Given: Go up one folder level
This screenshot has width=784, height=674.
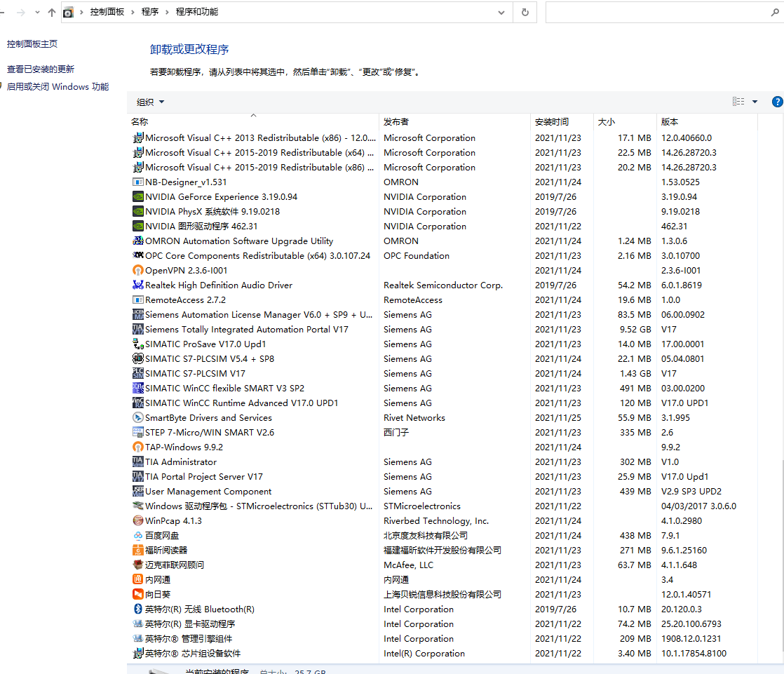Looking at the screenshot, I should click(x=51, y=13).
